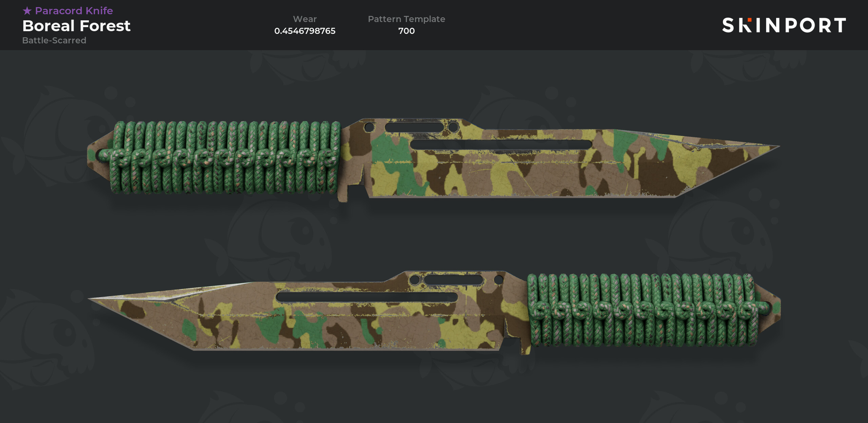The image size is (868, 423).
Task: Click the Pattern Template label
Action: [407, 19]
